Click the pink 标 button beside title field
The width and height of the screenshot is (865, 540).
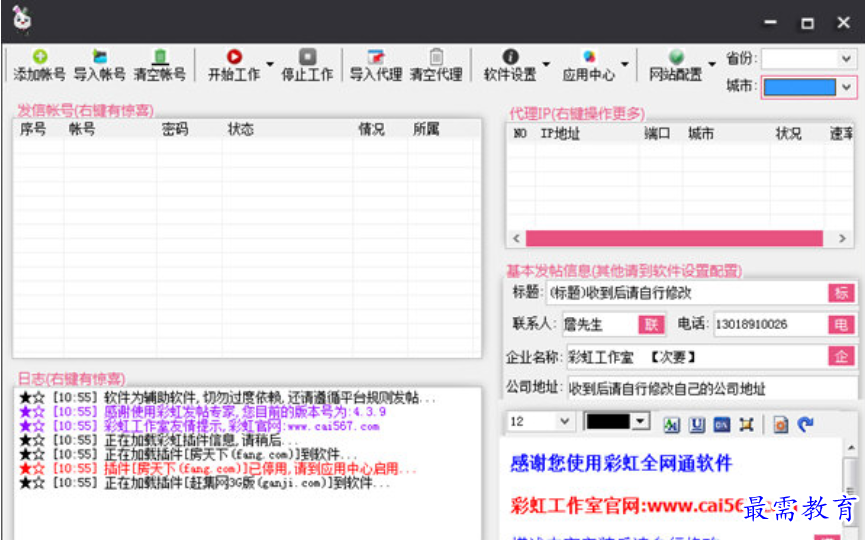pyautogui.click(x=841, y=293)
